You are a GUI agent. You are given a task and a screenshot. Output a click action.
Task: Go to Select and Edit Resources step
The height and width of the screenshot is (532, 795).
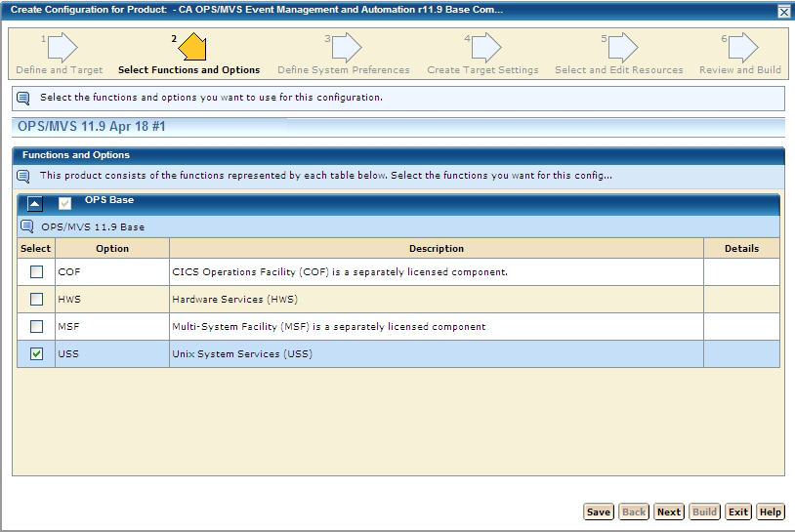pyautogui.click(x=619, y=70)
